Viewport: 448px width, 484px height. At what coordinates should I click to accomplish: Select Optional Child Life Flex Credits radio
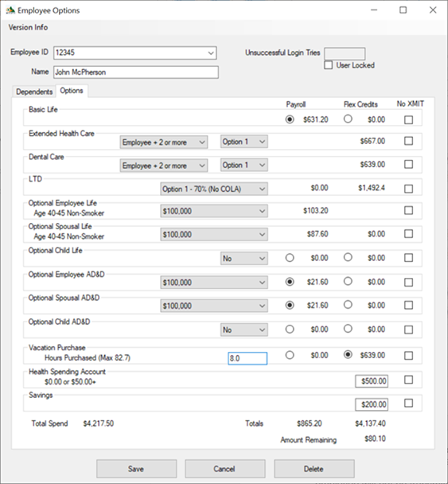pyautogui.click(x=348, y=257)
